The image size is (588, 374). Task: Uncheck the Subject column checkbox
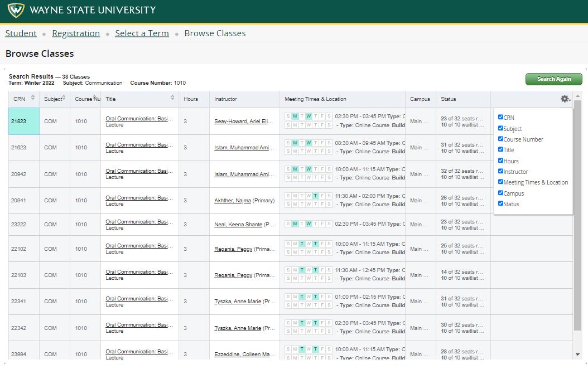click(x=500, y=128)
